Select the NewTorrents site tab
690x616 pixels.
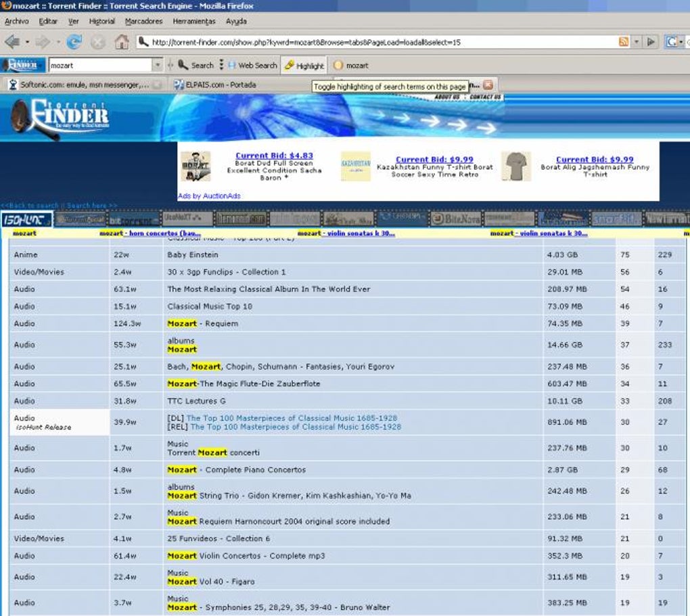(x=667, y=218)
